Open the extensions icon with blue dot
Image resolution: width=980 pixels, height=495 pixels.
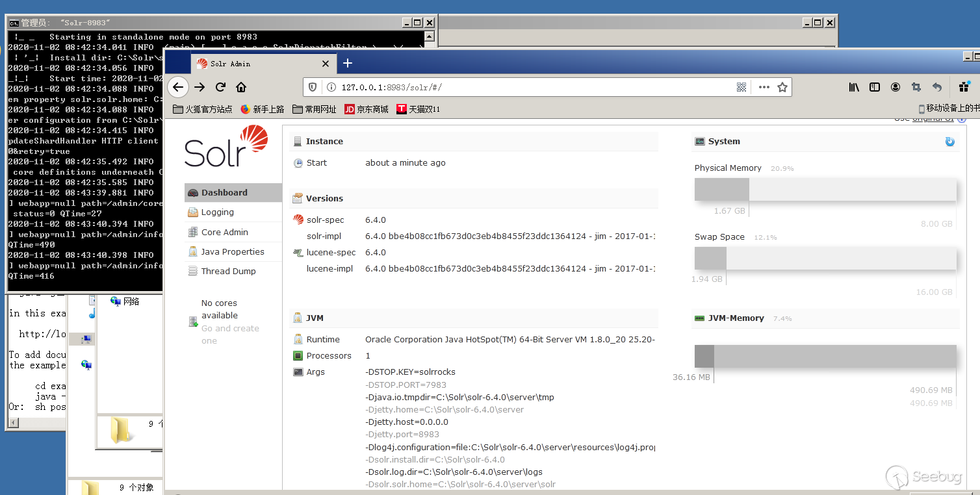tap(964, 87)
